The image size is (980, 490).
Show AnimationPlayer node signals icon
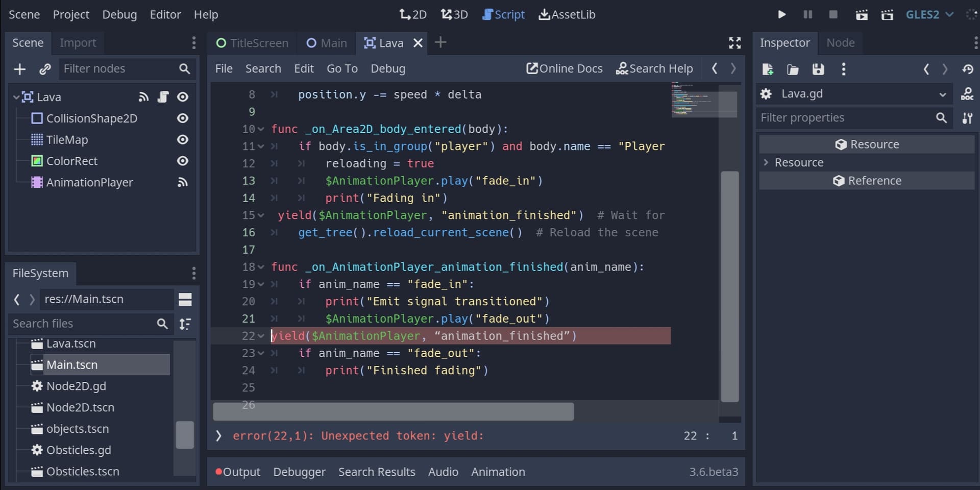[x=182, y=182]
